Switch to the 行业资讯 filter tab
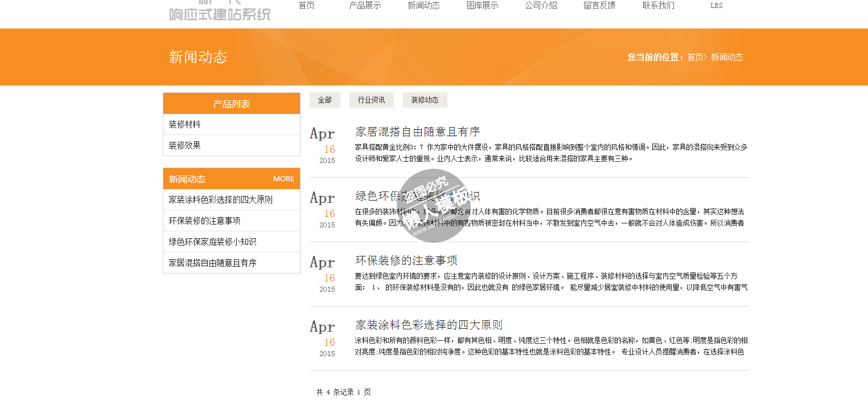Image resolution: width=868 pixels, height=412 pixels. coord(371,100)
